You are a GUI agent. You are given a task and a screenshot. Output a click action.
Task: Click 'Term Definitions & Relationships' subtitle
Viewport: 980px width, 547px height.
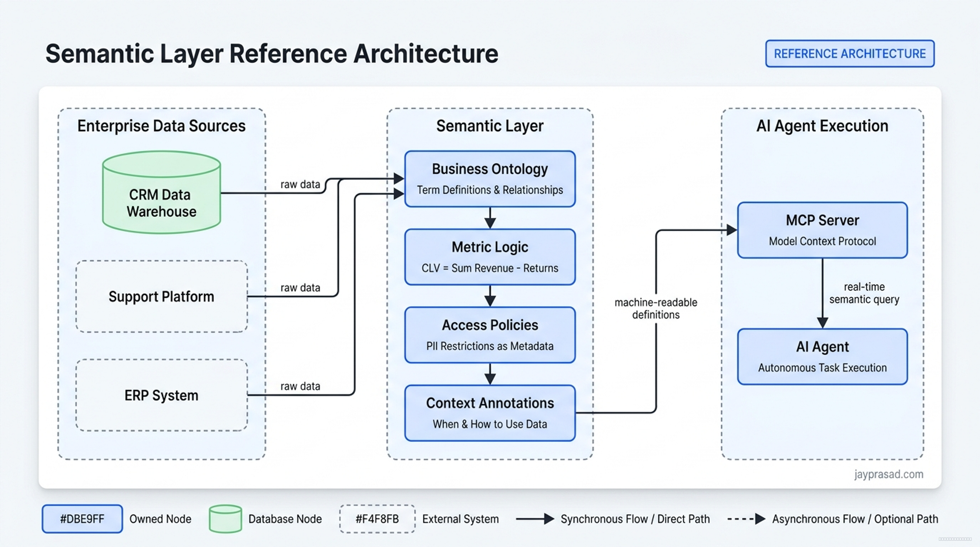tap(490, 190)
